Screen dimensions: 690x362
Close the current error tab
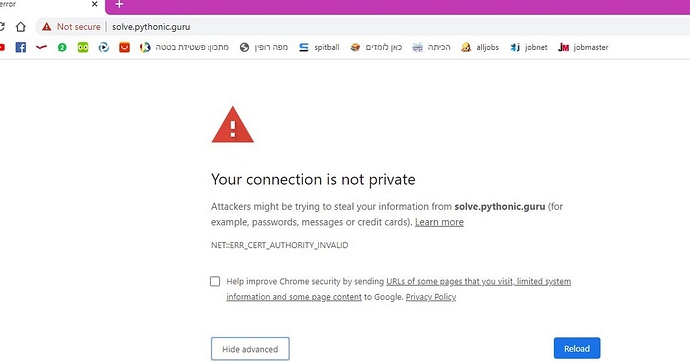[x=95, y=4]
